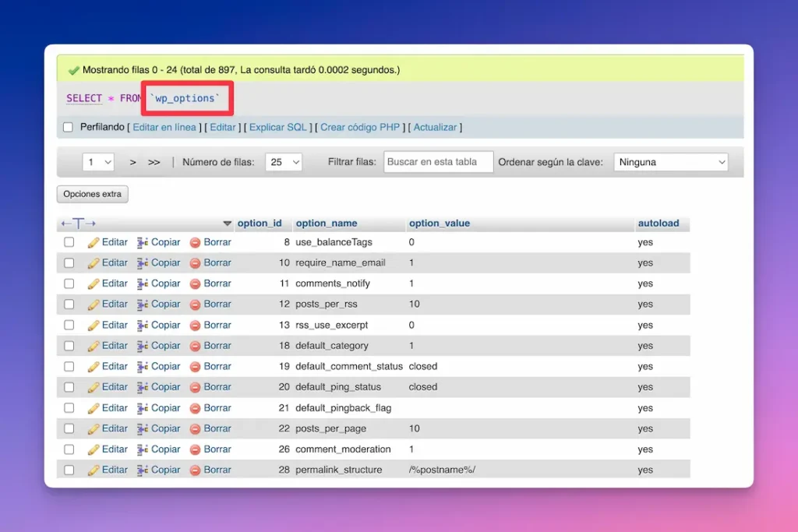798x532 pixels.
Task: Click the Editar pencil icon for rss_use_excerpt
Action: tap(92, 325)
